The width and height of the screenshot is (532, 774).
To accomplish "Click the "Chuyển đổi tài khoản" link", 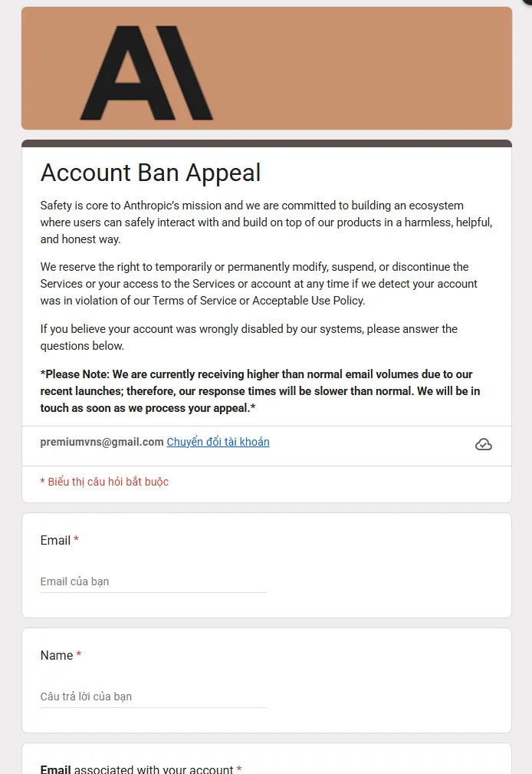I will 218,442.
